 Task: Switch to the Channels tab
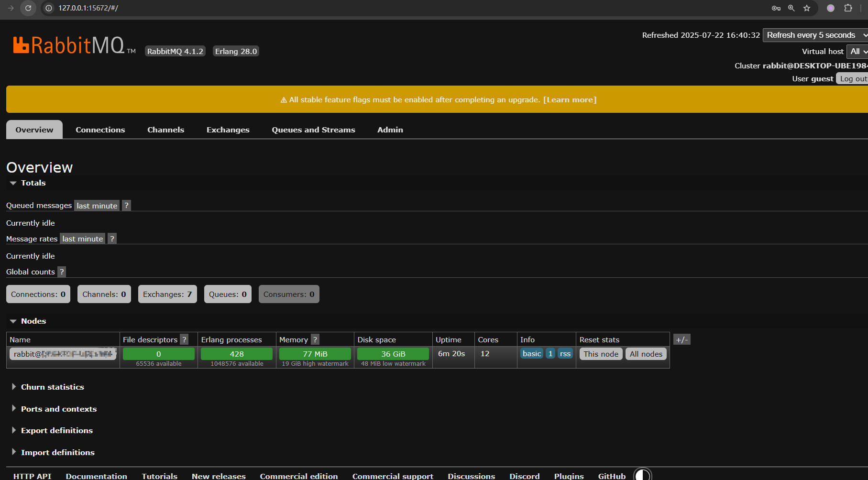tap(166, 130)
